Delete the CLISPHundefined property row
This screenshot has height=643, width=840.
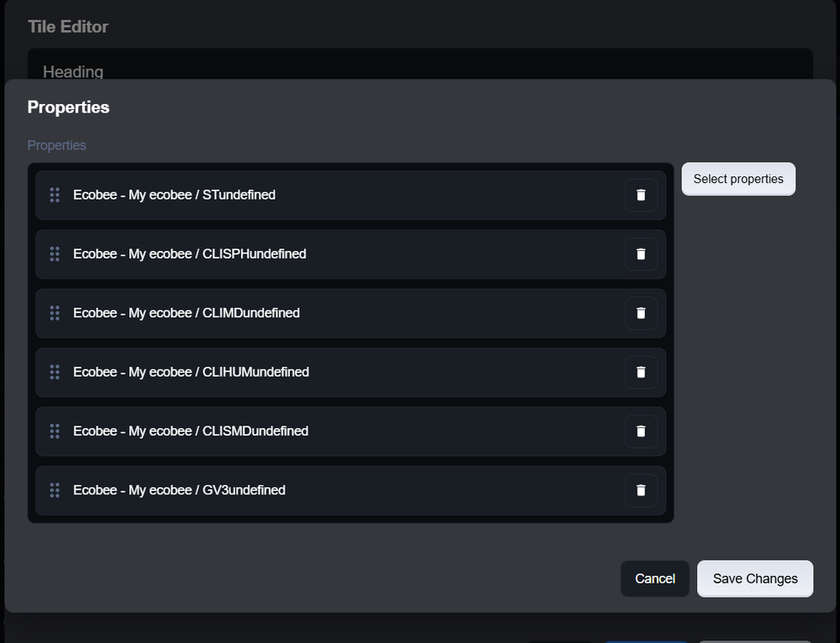click(641, 254)
